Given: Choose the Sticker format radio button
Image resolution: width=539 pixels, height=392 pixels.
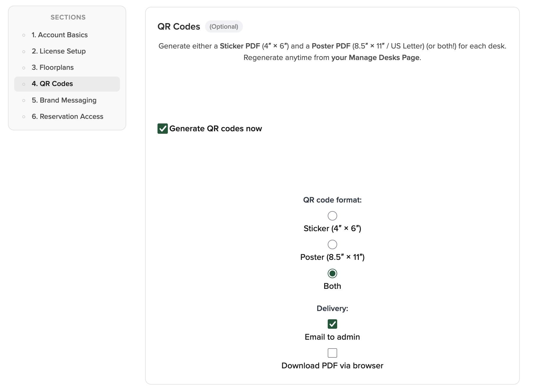Looking at the screenshot, I should 332,216.
